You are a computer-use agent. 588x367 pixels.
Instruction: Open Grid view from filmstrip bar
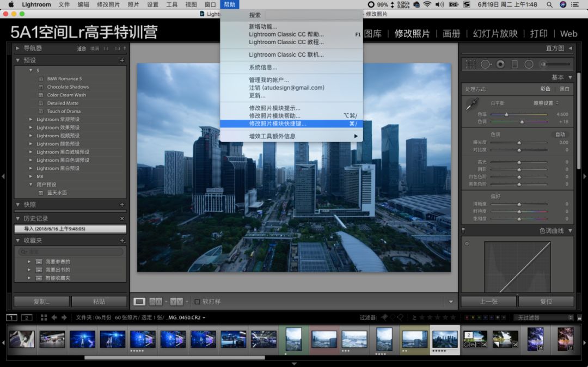44,317
